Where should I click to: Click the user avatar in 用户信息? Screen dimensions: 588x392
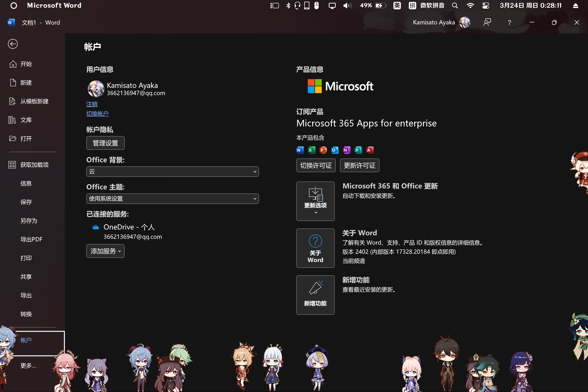(x=96, y=89)
